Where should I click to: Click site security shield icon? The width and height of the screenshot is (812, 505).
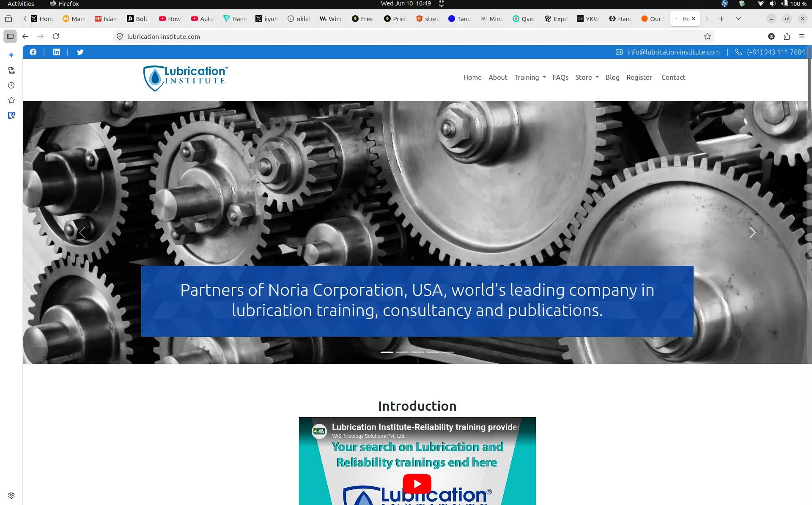(x=120, y=36)
